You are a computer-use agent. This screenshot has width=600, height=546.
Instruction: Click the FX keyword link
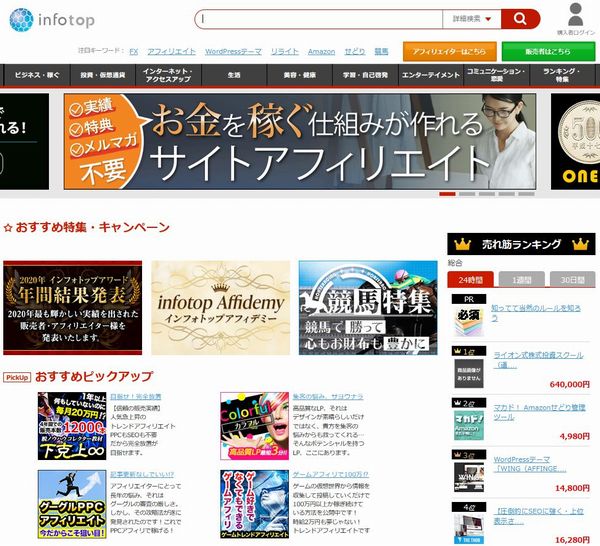click(x=134, y=51)
